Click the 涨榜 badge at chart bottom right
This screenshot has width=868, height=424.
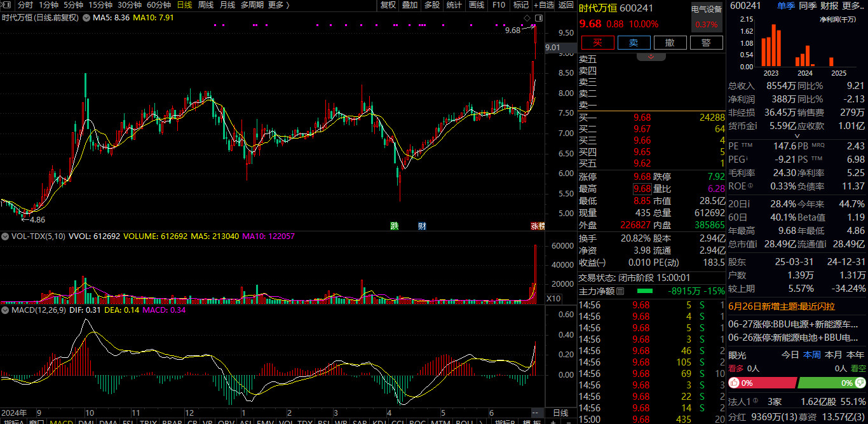[538, 226]
